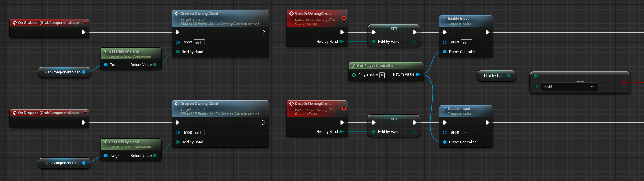Click Target pin of Get Held by Hand feeding Grab node
The image size is (644, 181).
106,65
